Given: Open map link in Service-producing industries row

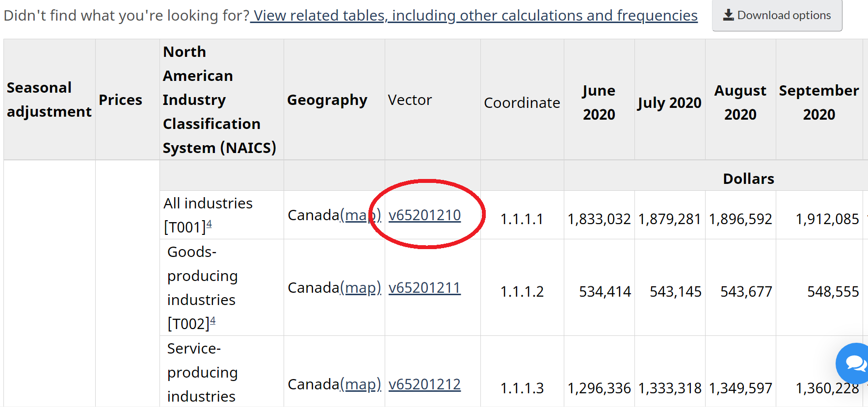Looking at the screenshot, I should [x=361, y=384].
